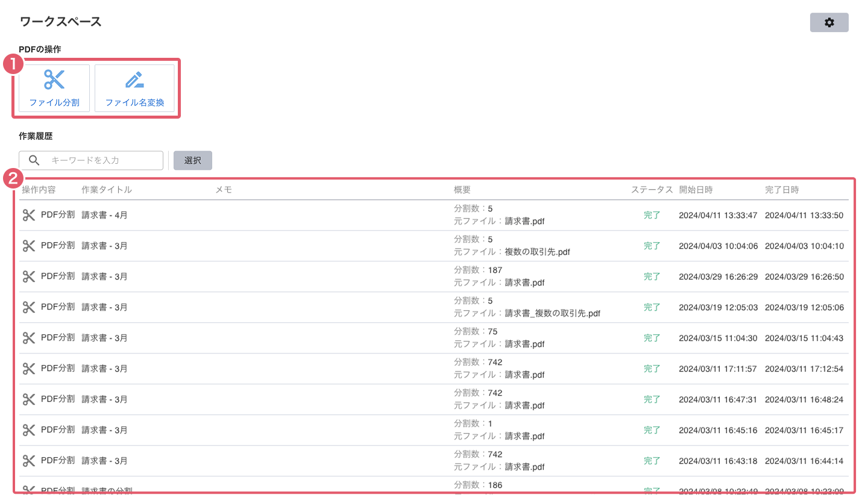Click the 作業タイトル column header
868x495 pixels.
[107, 190]
